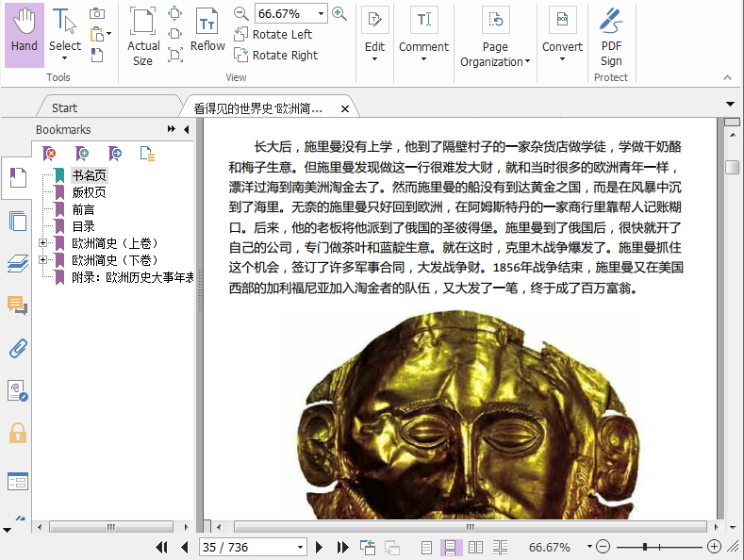The image size is (744, 560).
Task: Enable single page view mode
Action: [x=427, y=547]
